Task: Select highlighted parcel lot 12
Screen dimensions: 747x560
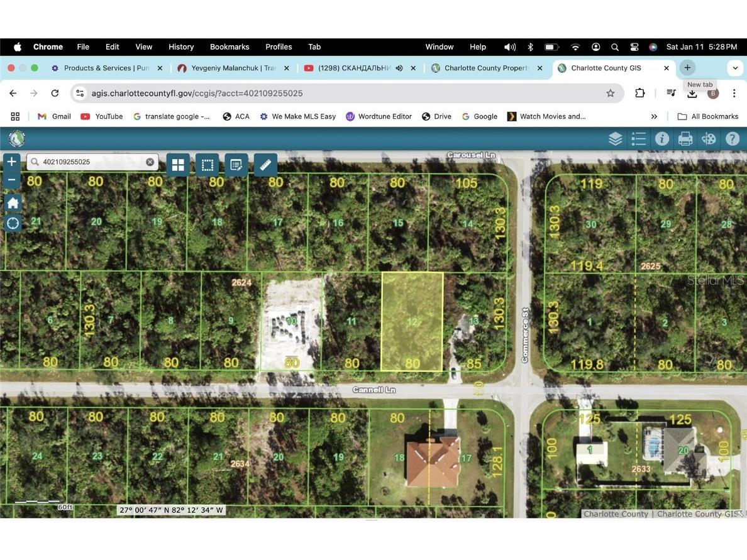Action: pyautogui.click(x=412, y=321)
